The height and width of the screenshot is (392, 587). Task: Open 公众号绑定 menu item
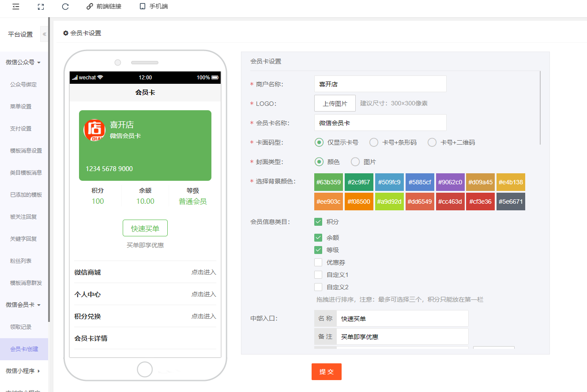click(23, 84)
